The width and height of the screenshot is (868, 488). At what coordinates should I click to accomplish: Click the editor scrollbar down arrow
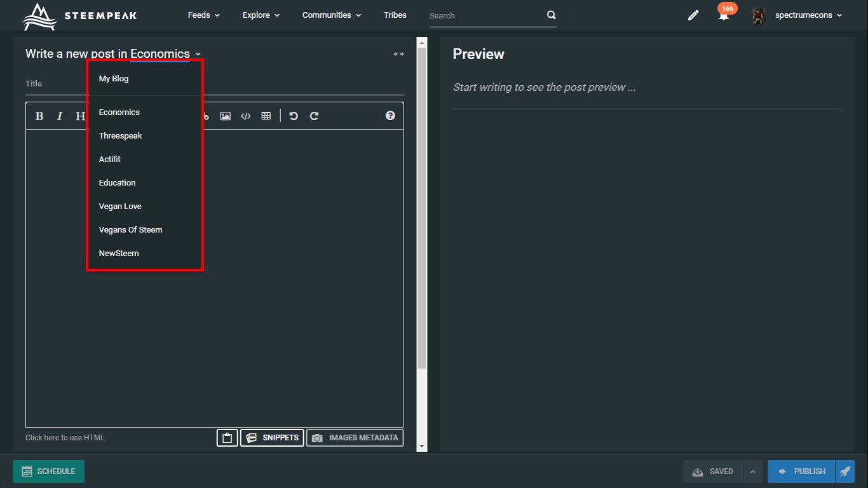point(422,447)
